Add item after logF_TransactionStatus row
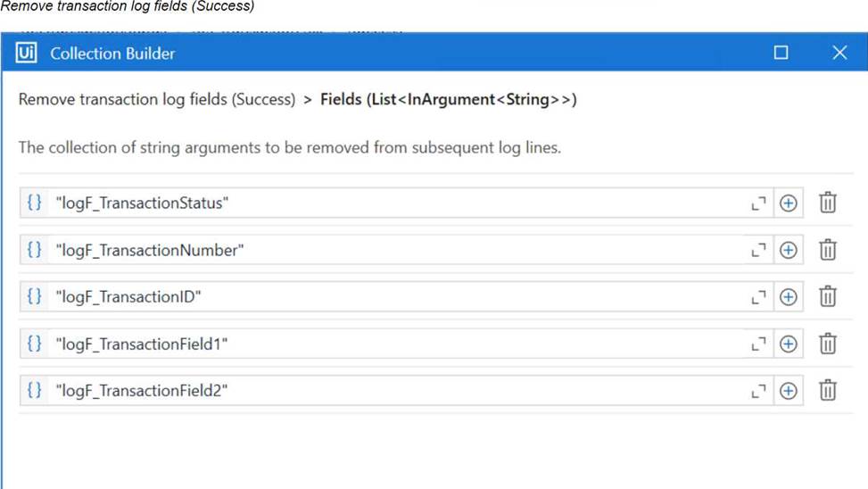Screen dimensions: 868x489 coord(789,203)
